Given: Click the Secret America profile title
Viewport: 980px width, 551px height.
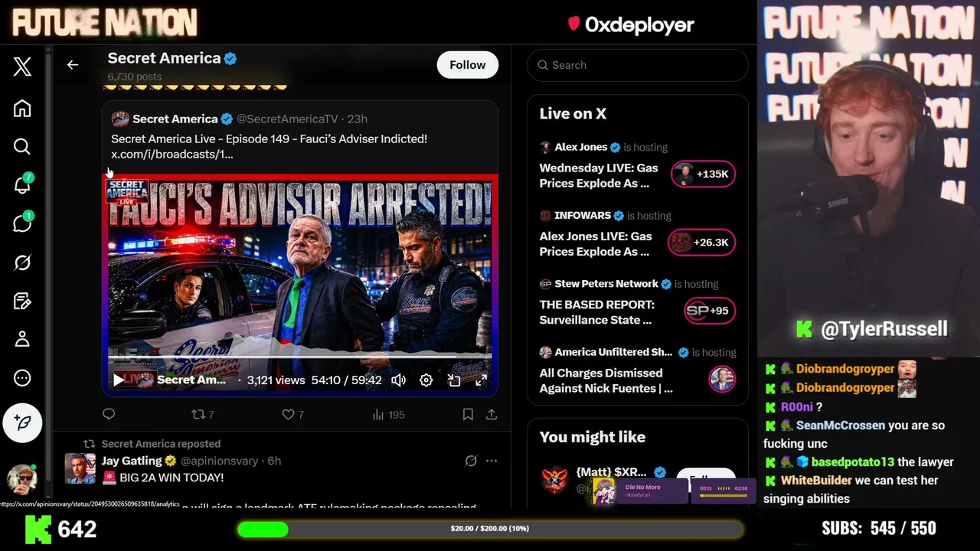Looking at the screenshot, I should coord(164,58).
